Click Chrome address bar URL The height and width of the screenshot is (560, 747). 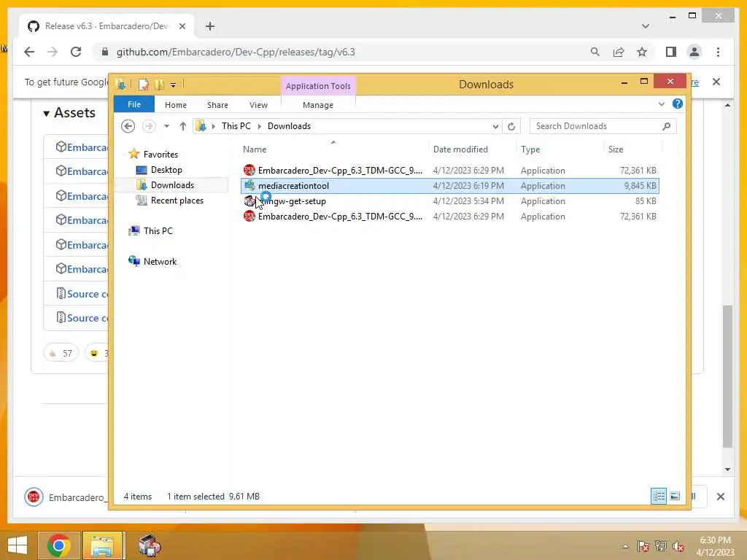click(236, 52)
